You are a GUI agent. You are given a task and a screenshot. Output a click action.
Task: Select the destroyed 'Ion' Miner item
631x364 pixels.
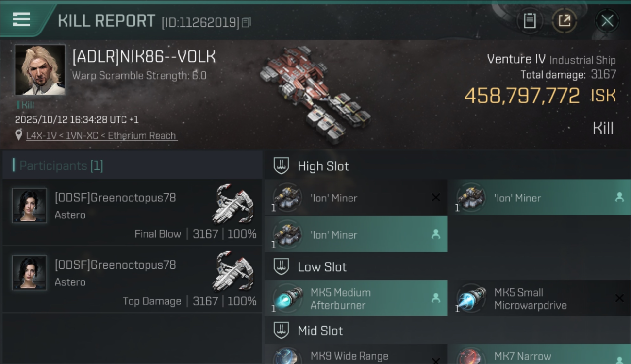[x=356, y=198]
